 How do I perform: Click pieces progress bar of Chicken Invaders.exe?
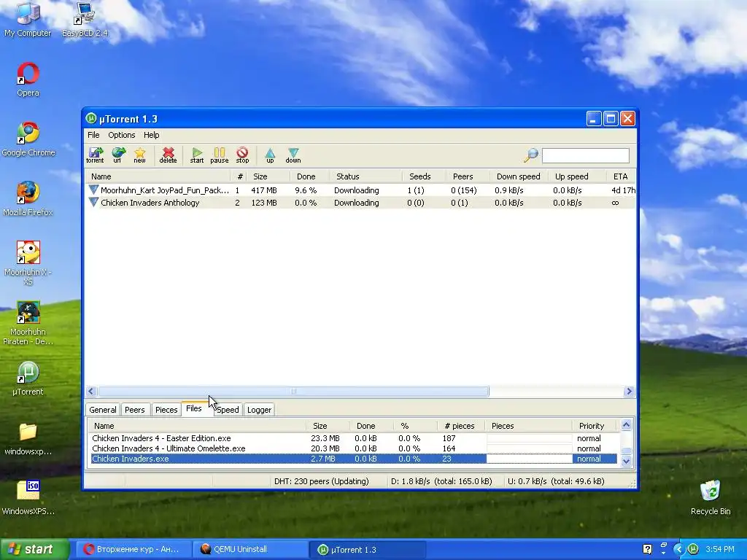(x=530, y=459)
